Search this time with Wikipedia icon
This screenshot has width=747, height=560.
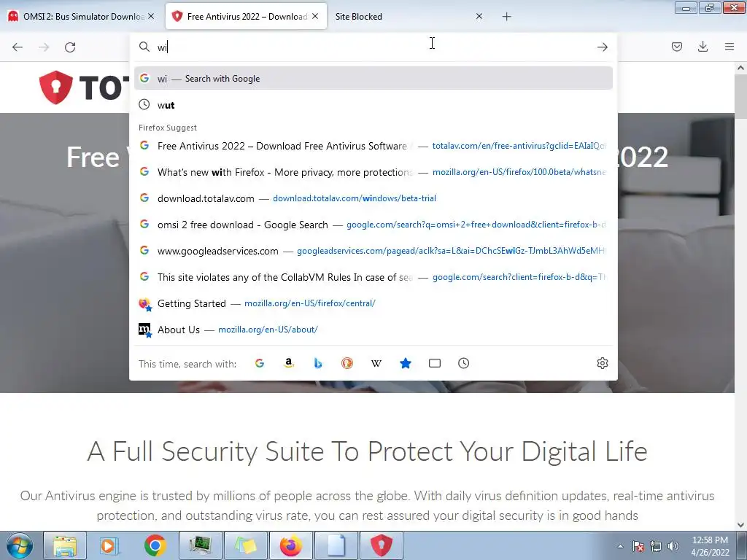(x=376, y=363)
